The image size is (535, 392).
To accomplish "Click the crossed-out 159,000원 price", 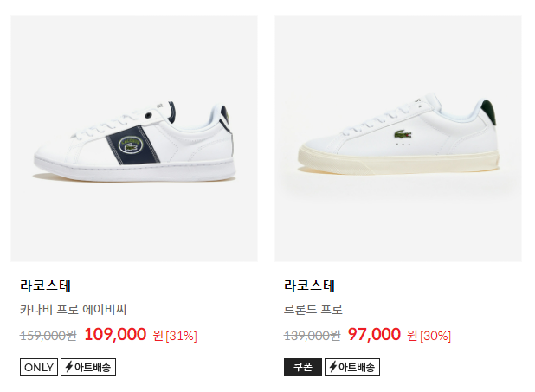I will [x=48, y=336].
